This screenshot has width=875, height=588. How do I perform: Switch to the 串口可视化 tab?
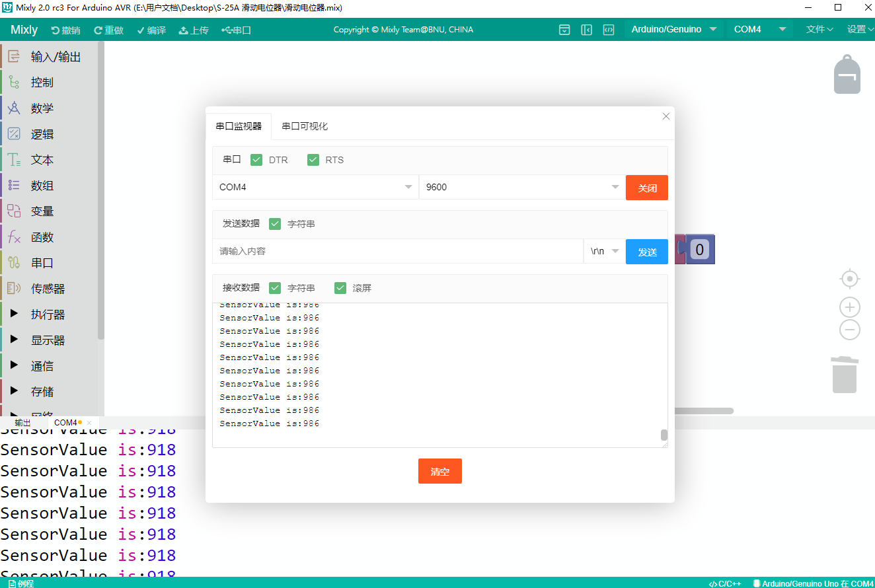coord(305,126)
